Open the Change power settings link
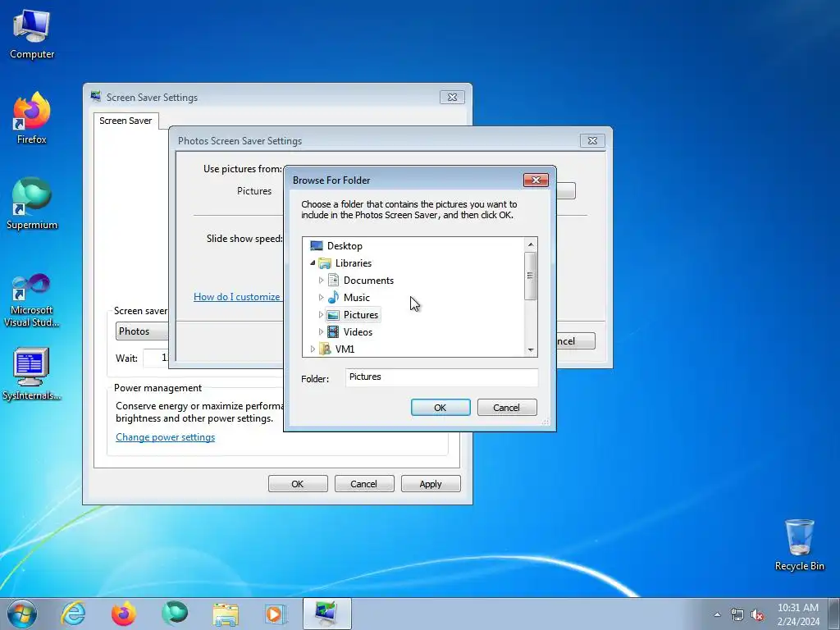This screenshot has height=630, width=840. 165,437
